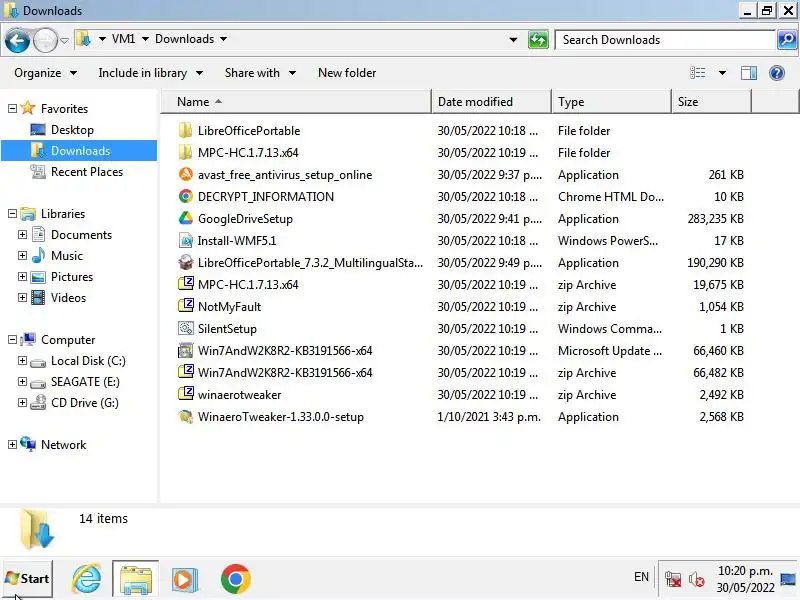Select the MPC-HC.1.7.13.x64 folder icon
The image size is (800, 600).
click(x=186, y=152)
